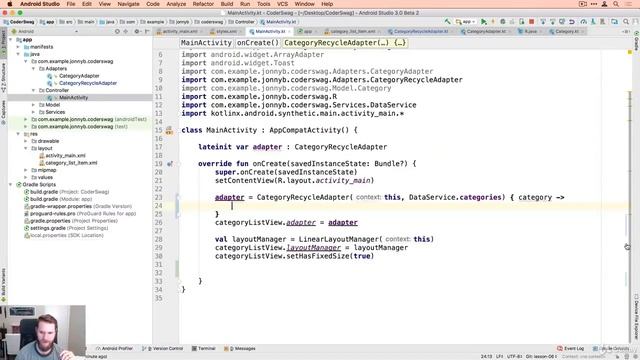640x360 pixels.
Task: Click the UTF-8 encoding status item
Action: [x=514, y=356]
